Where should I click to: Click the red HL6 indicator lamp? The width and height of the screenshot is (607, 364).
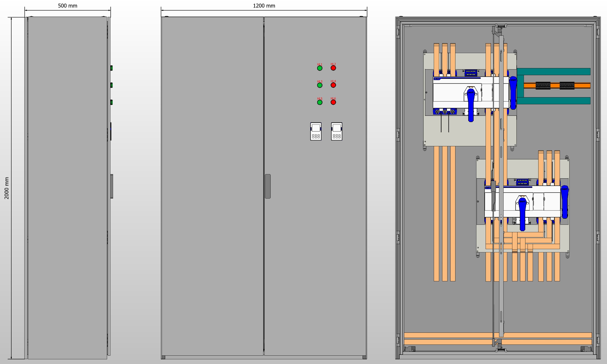(333, 102)
